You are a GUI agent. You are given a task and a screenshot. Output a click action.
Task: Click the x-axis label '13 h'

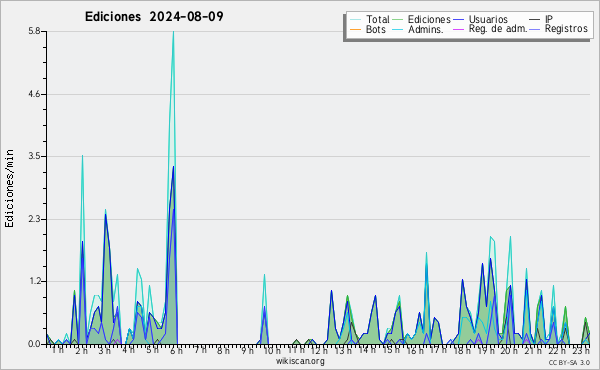click(343, 350)
